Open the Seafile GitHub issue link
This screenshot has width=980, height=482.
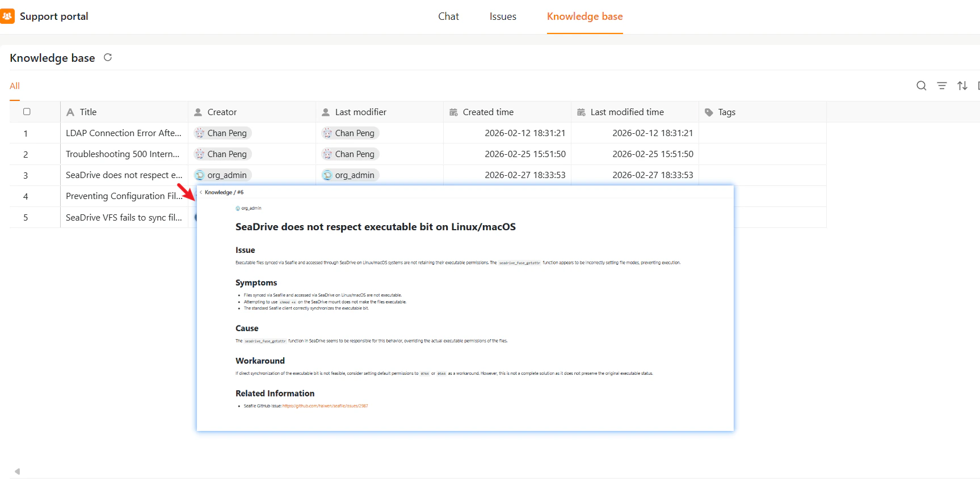click(x=325, y=406)
